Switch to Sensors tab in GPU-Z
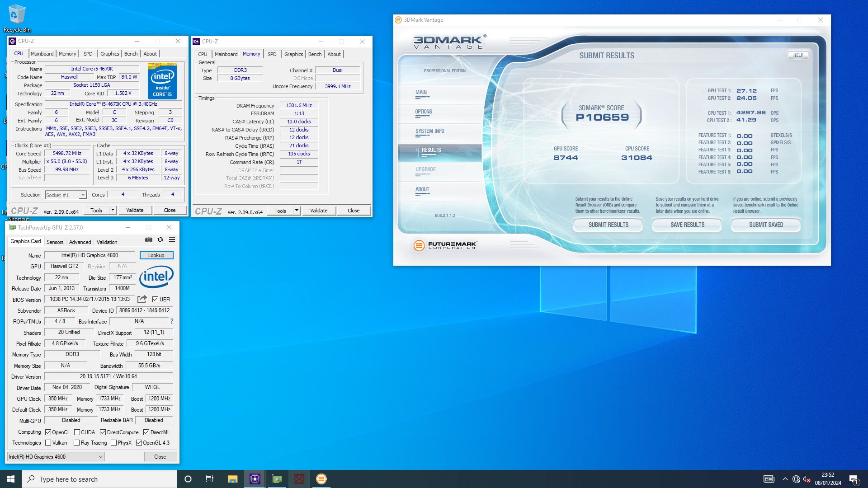Image resolution: width=868 pixels, height=488 pixels. (x=55, y=242)
